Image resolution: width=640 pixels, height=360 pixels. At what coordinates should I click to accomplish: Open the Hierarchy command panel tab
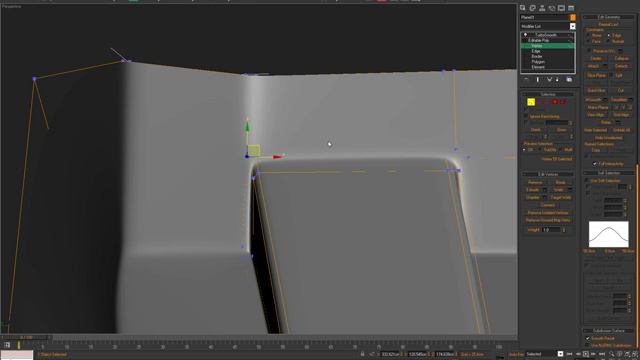pos(542,8)
